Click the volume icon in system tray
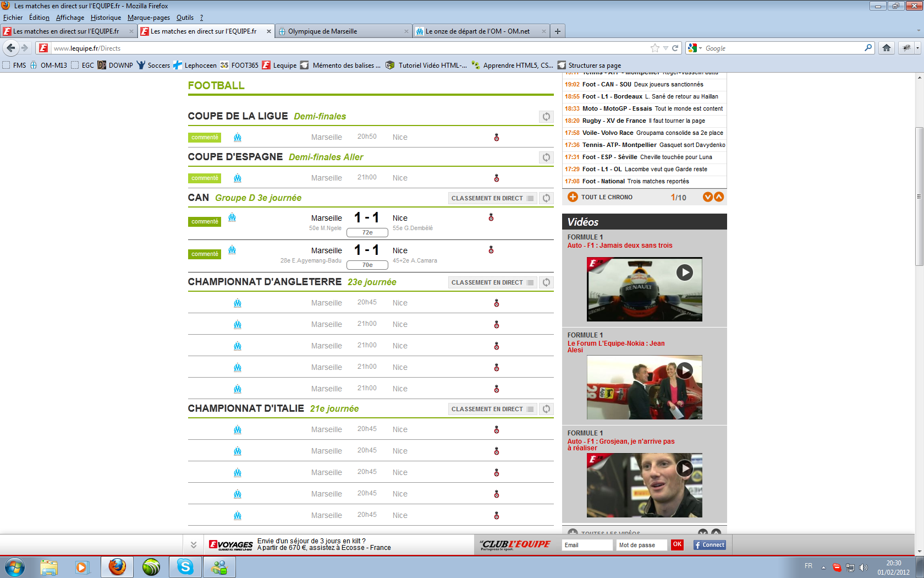The width and height of the screenshot is (924, 578). pos(864,567)
